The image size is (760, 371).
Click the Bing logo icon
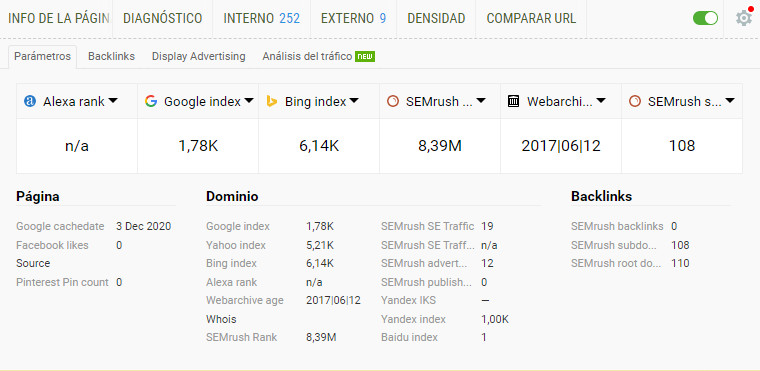click(x=271, y=101)
